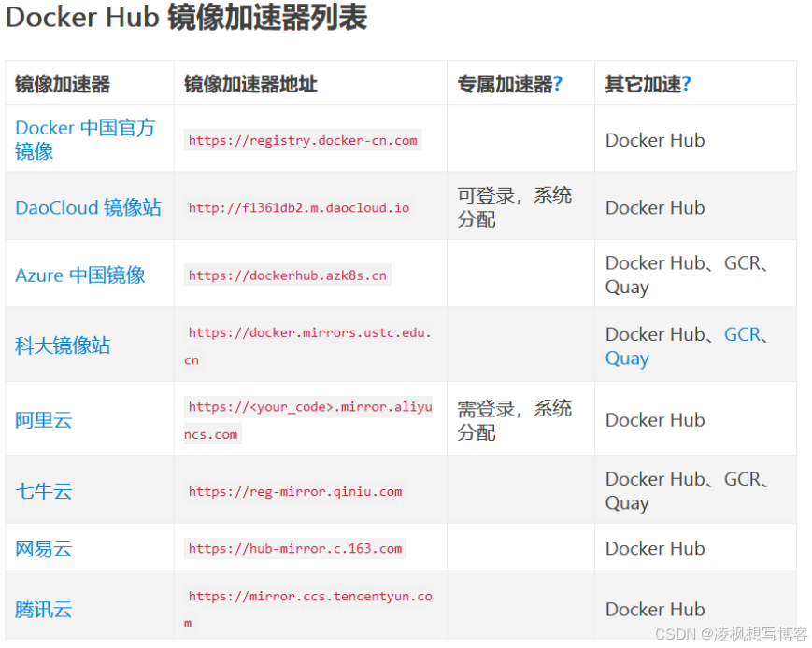Click the https://hub-mirror.c.163.com address
This screenshot has height=648, width=812.
click(x=295, y=549)
